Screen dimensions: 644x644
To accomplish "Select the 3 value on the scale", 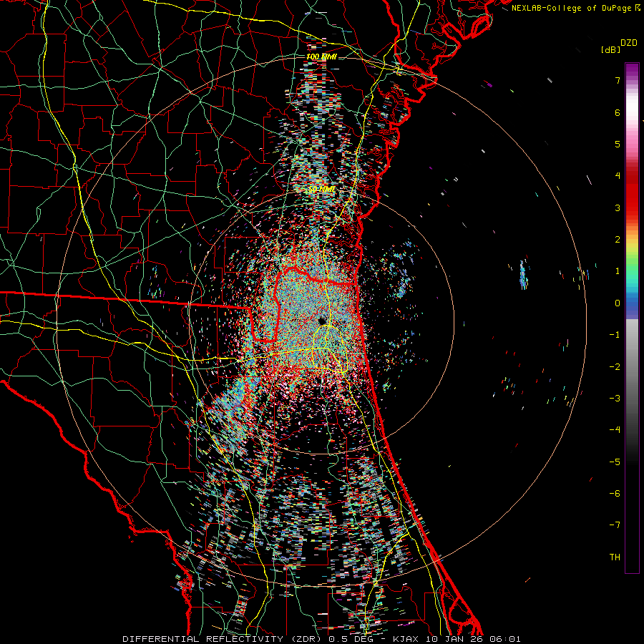I will coord(618,208).
